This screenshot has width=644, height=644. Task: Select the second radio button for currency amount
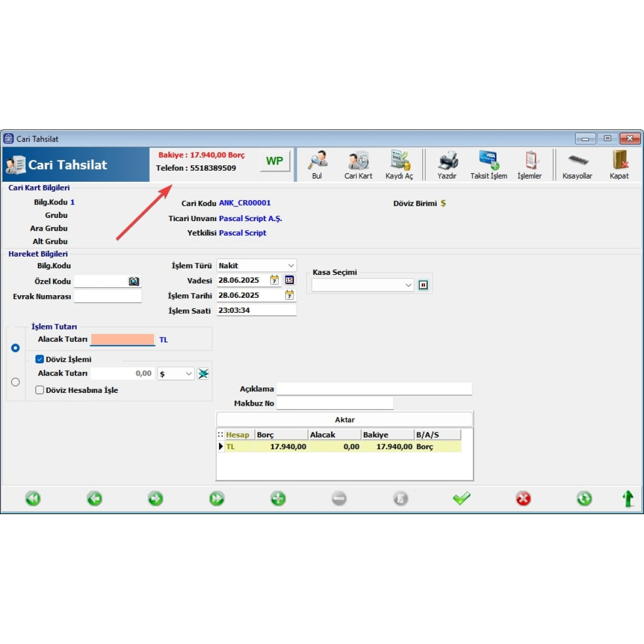16,382
